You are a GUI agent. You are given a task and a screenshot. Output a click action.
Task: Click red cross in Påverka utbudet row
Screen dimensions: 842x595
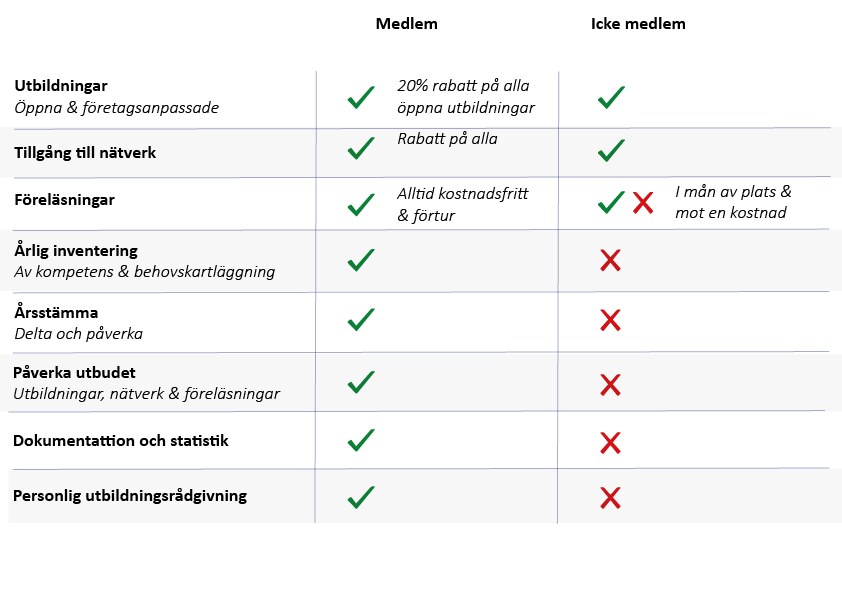[610, 384]
